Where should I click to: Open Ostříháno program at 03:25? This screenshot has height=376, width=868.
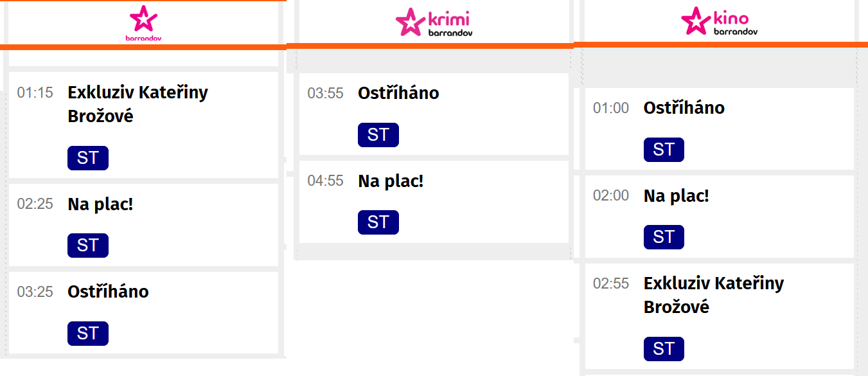tap(108, 292)
